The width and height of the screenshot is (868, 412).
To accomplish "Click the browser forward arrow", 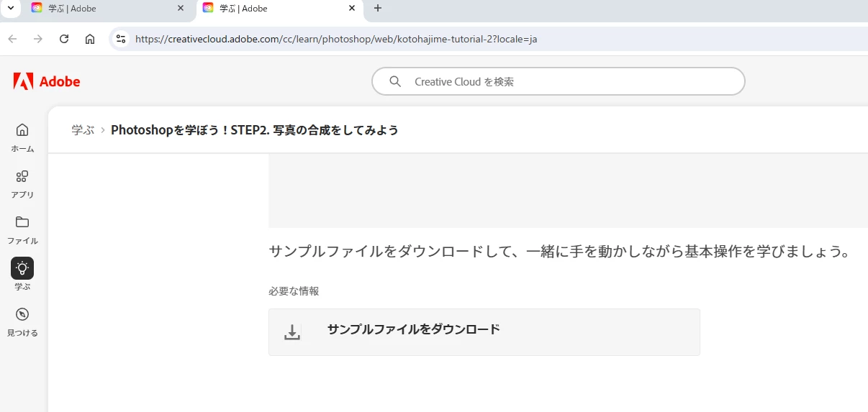I will [x=38, y=39].
